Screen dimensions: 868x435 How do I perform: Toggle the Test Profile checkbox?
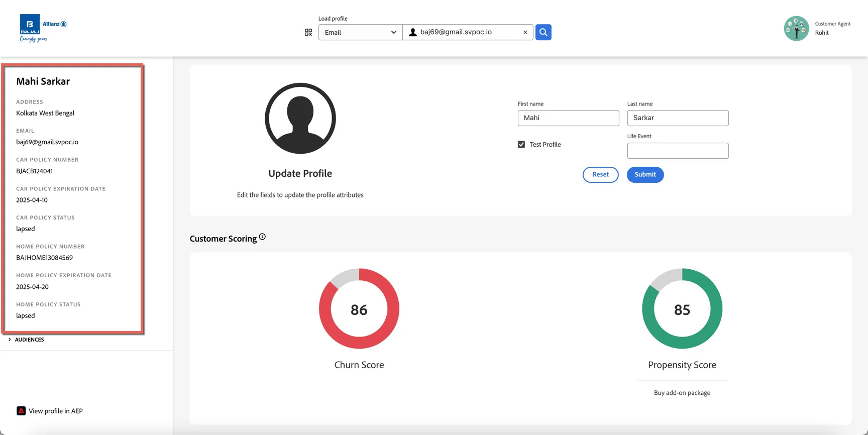pyautogui.click(x=521, y=145)
